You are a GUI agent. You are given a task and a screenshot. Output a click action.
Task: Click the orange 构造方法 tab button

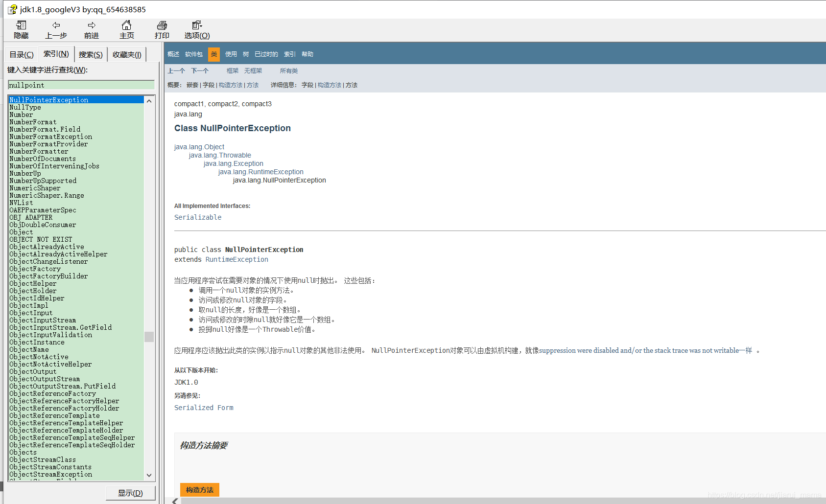pyautogui.click(x=200, y=490)
